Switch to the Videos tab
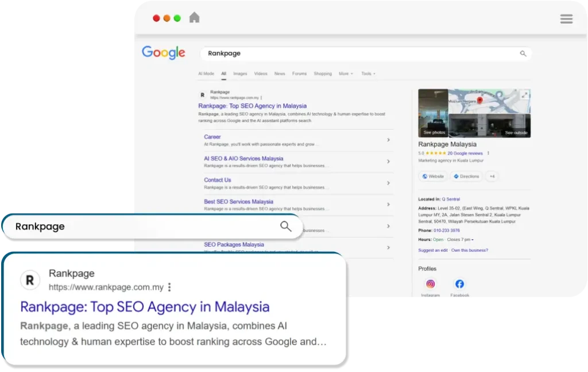 click(x=261, y=74)
